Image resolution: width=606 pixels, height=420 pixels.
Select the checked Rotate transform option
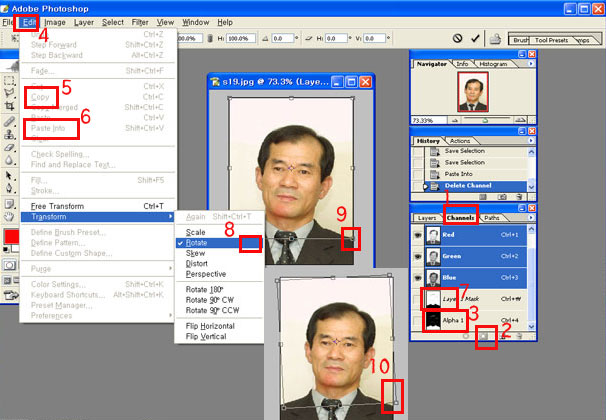pos(219,243)
